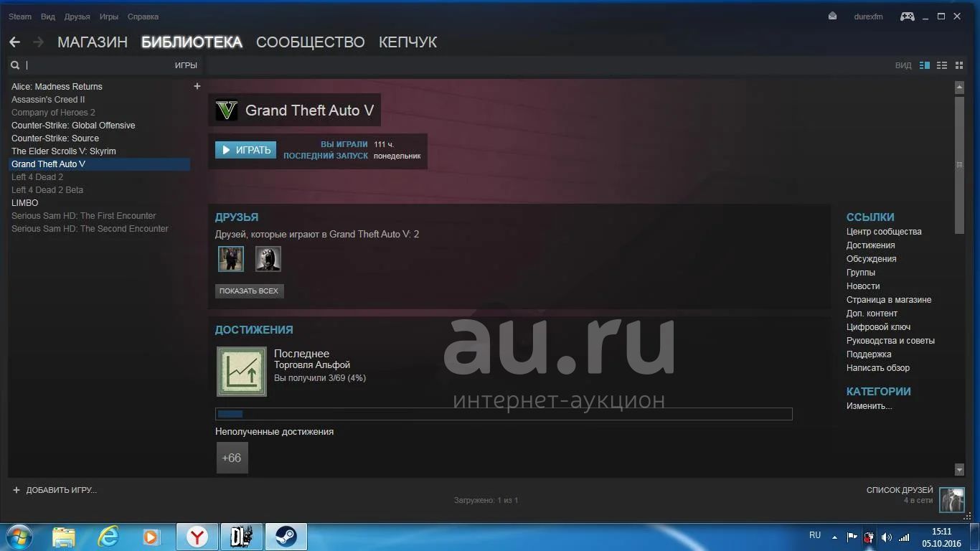Select Counter-Strike: Global Offensive in the library
Screen dimensions: 980x551
pos(73,126)
